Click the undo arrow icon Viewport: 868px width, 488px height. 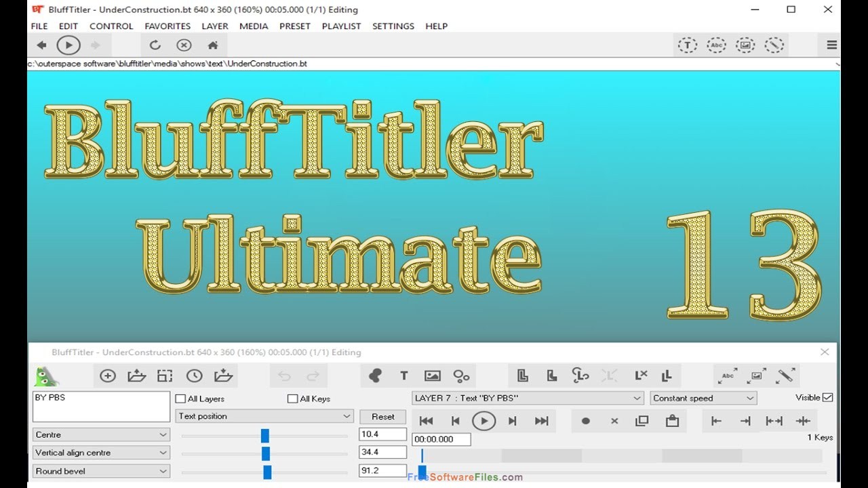point(284,376)
